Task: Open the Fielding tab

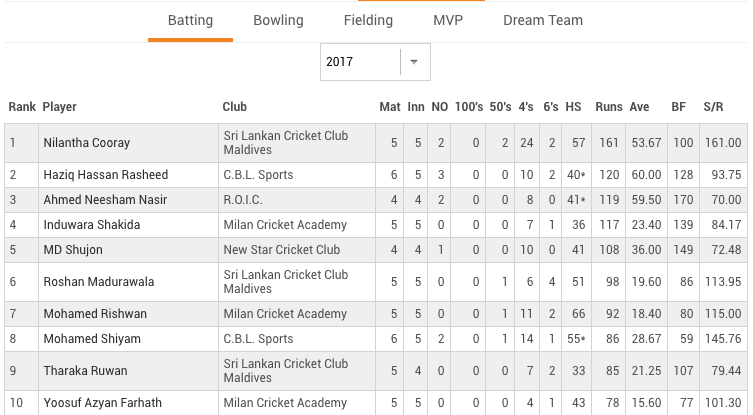Action: click(368, 20)
